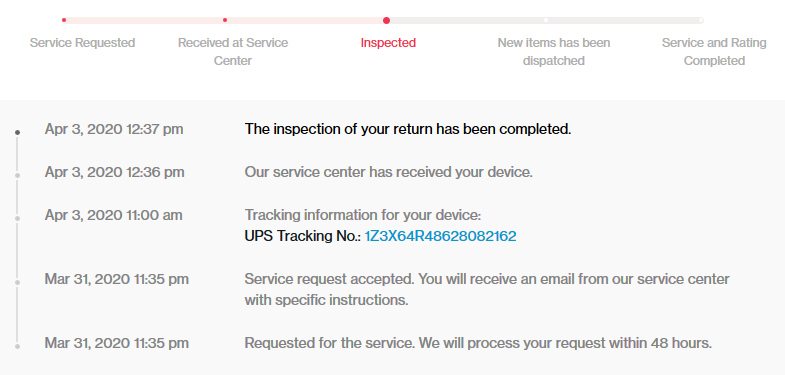Click the Service and Rating Completed dot
The height and width of the screenshot is (375, 785).
(x=701, y=21)
